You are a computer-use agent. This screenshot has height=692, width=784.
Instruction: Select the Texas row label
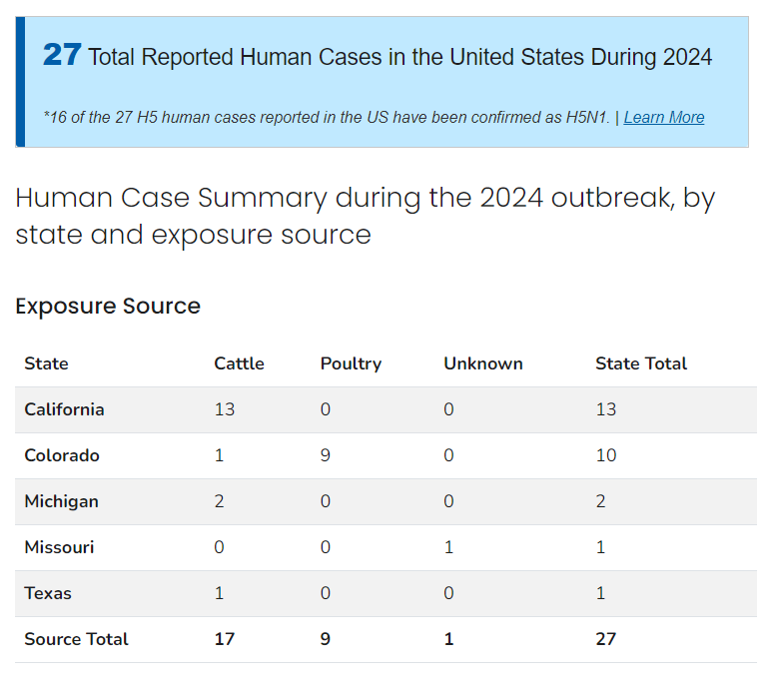coord(48,593)
